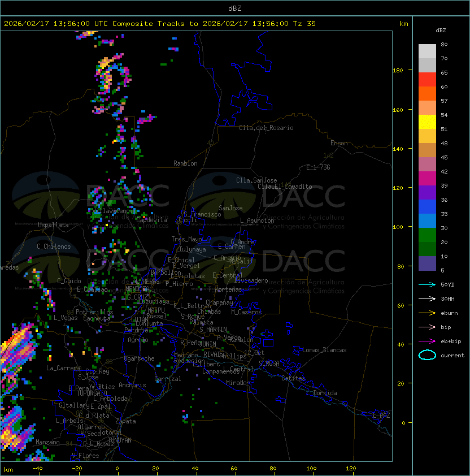Click the 'V_Flores' map label
This screenshot has width=470, height=476.
point(85,456)
